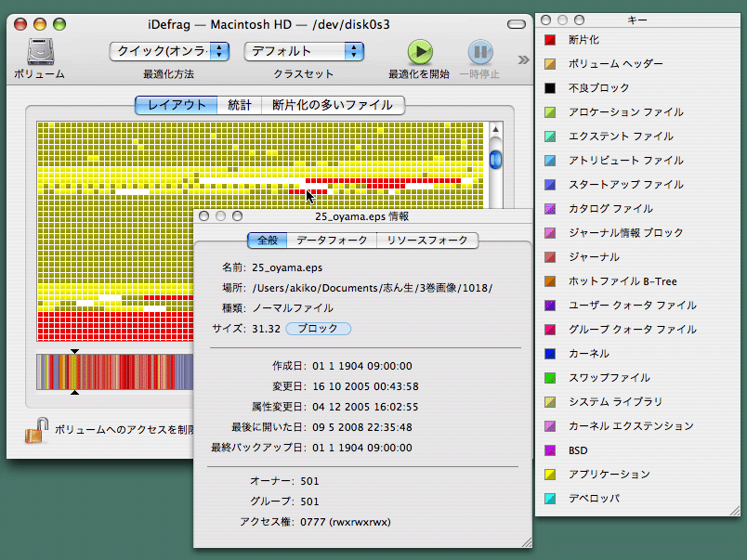747x560 pixels.
Task: Open the クイック(オンライン) optimization method dropdown
Action: click(169, 51)
